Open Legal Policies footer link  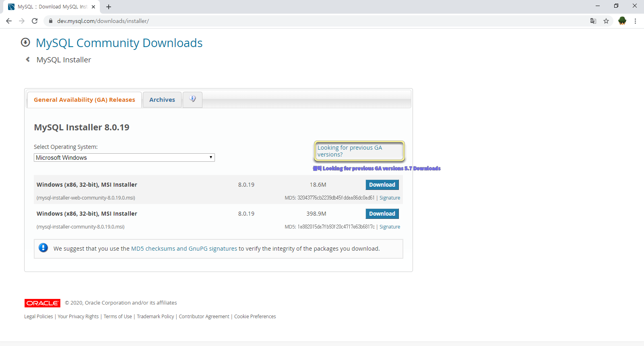39,317
